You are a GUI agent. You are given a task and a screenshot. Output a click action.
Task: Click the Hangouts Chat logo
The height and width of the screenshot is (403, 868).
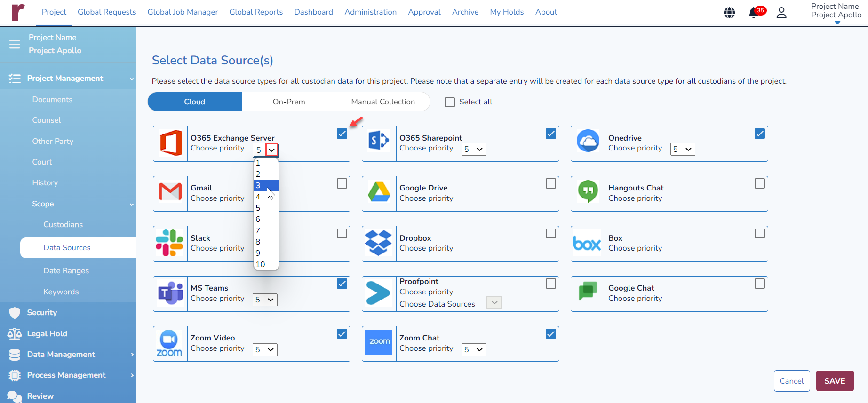pos(588,192)
